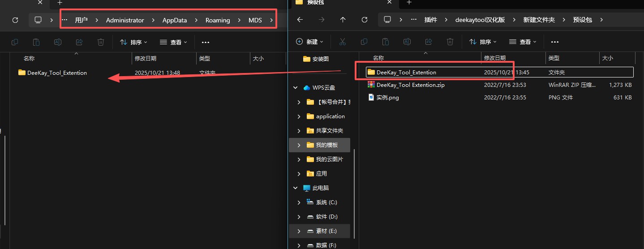Image resolution: width=644 pixels, height=249 pixels.
Task: Open the more options menu in left window
Action: tap(206, 42)
